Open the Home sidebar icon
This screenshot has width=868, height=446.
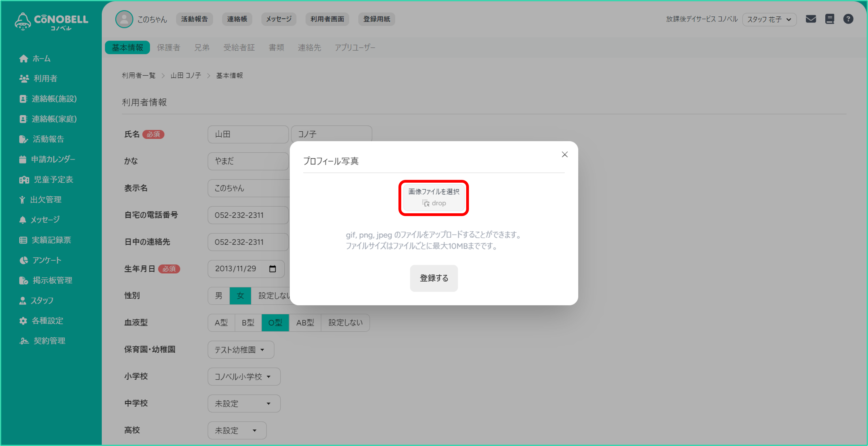point(23,59)
